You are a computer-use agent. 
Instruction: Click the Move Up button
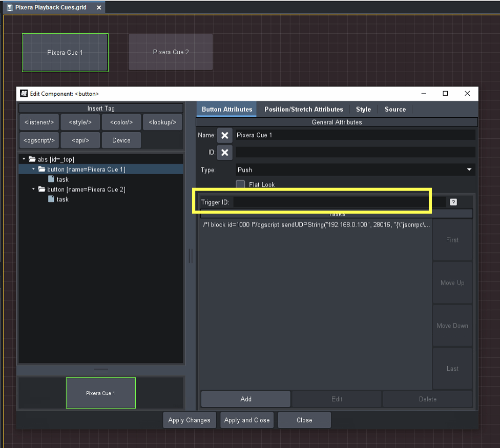[452, 283]
